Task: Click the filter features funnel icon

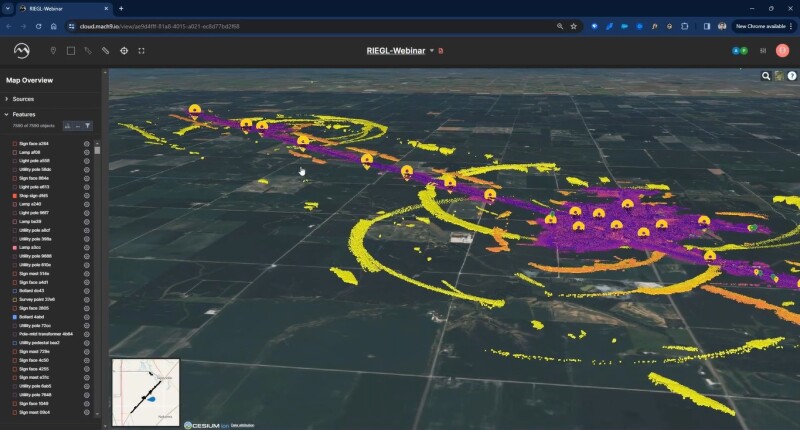Action: click(88, 126)
